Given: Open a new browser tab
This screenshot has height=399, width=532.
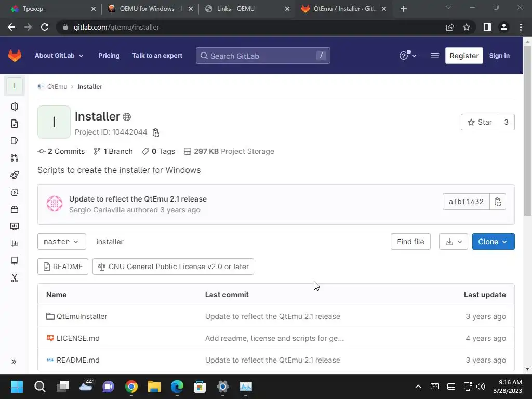Looking at the screenshot, I should 403,9.
